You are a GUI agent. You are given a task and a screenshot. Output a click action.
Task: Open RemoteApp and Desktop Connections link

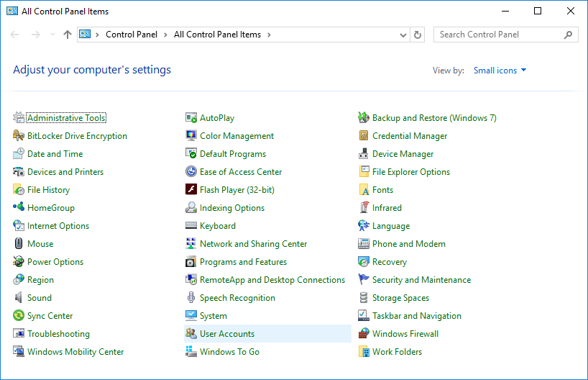272,280
